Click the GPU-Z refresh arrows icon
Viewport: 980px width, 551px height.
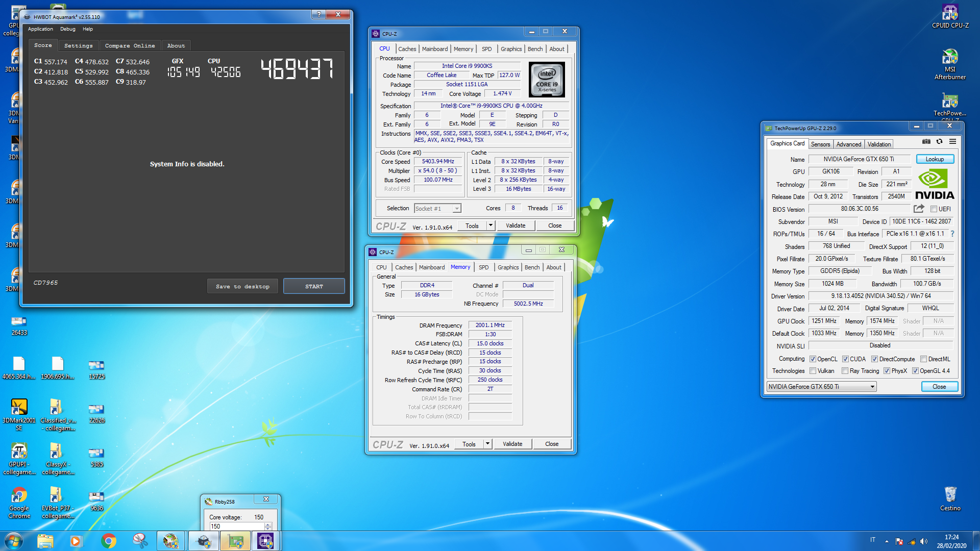click(939, 142)
